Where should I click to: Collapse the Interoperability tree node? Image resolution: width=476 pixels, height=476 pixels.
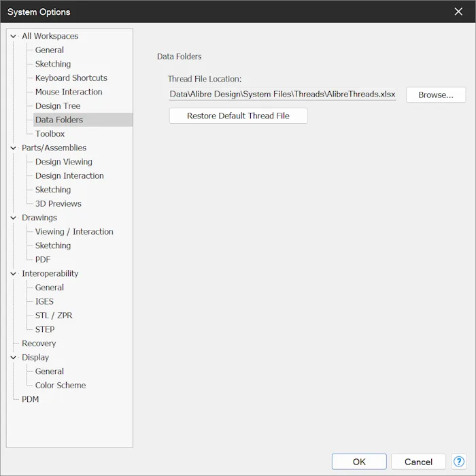click(x=13, y=273)
